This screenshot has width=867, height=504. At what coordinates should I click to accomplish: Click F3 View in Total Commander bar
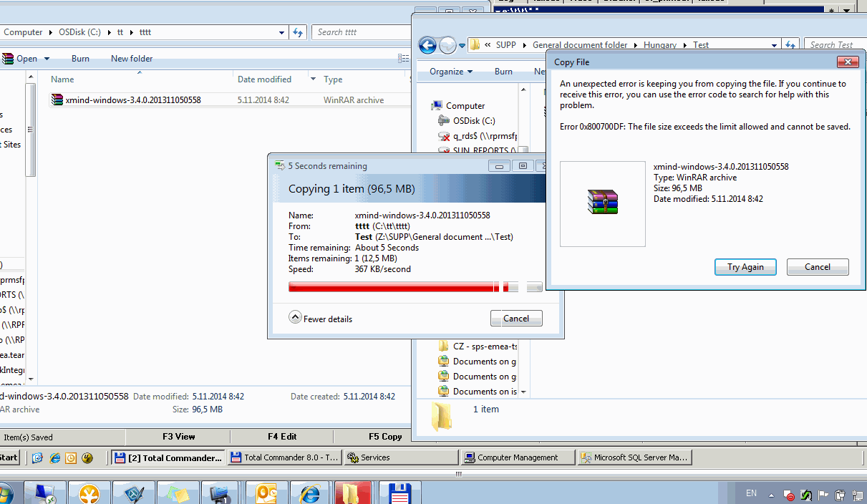pyautogui.click(x=178, y=437)
